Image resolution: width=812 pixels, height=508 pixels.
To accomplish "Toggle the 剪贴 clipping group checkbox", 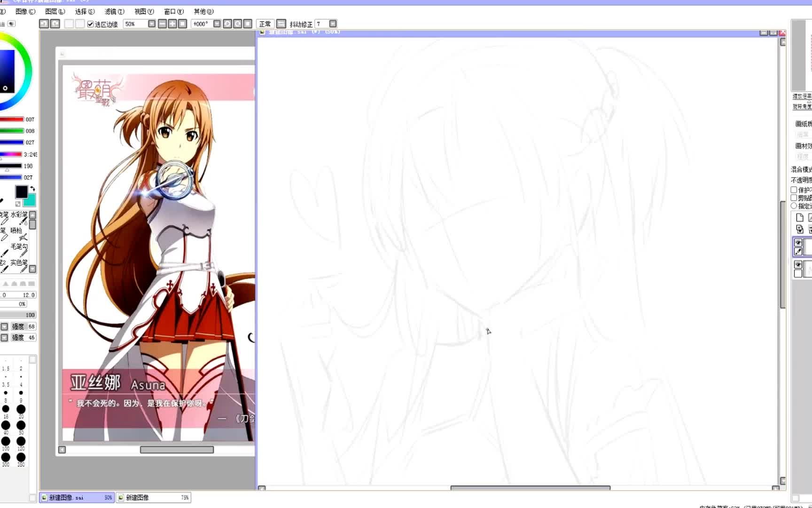I will tap(794, 198).
